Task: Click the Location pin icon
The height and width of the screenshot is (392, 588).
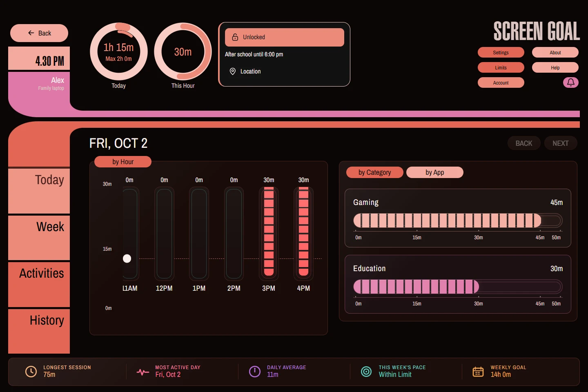Action: (233, 71)
